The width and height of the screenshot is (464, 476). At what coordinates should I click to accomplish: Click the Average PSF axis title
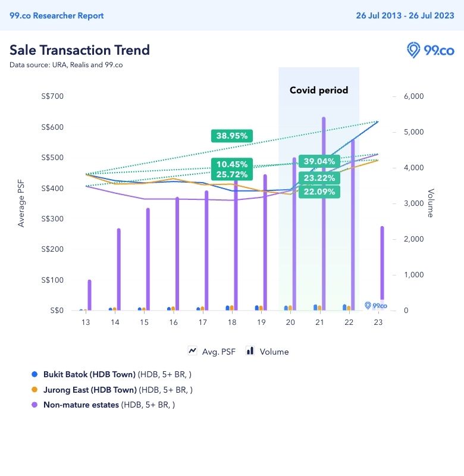point(21,203)
